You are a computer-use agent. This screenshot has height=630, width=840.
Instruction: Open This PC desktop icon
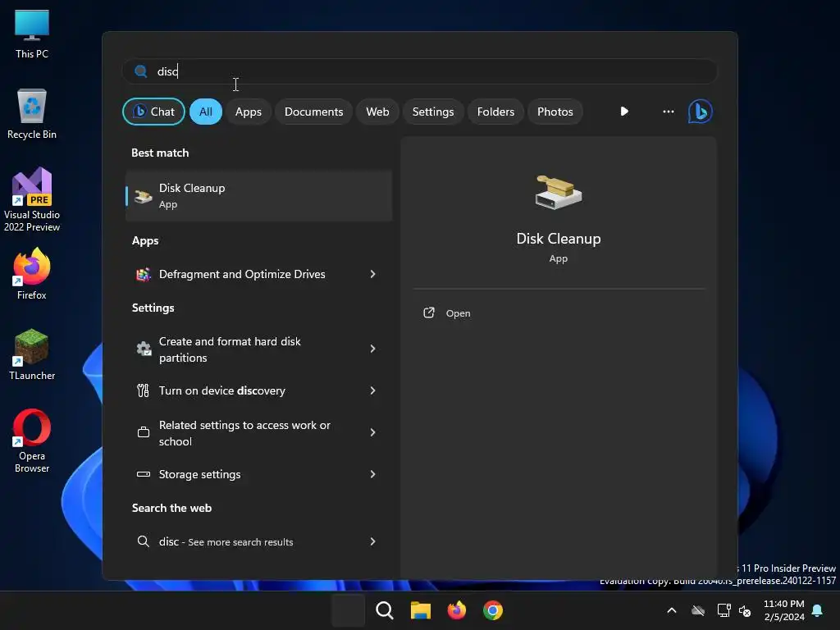[x=32, y=34]
